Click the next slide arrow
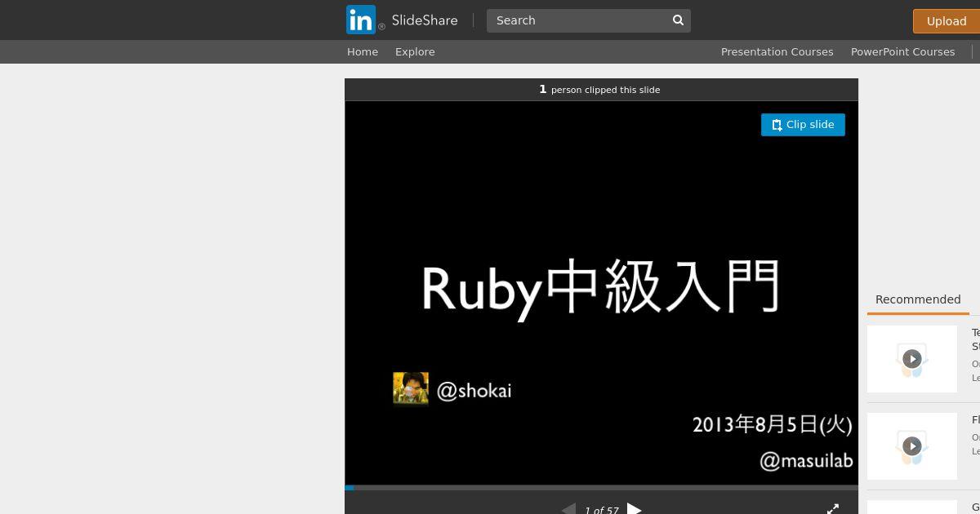Screen dimensions: 980x514 (x=635, y=509)
